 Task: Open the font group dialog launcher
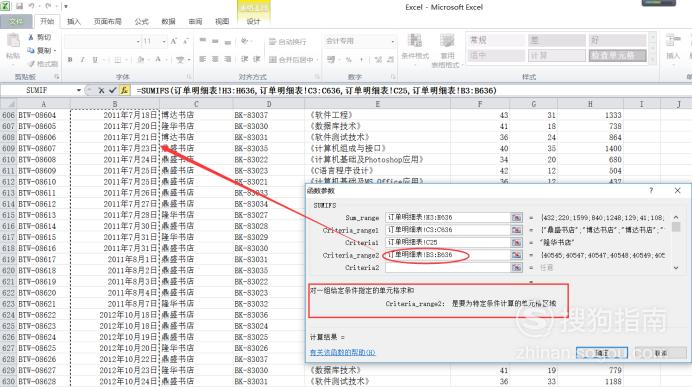(189, 77)
